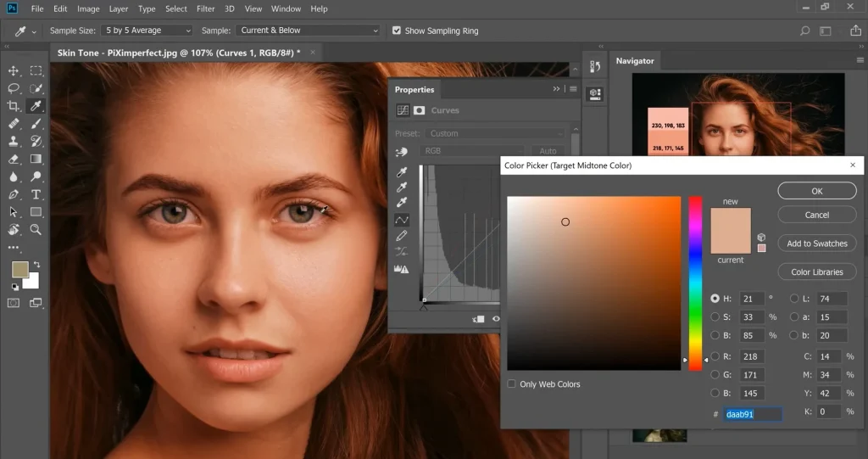The width and height of the screenshot is (868, 459).
Task: Select the Zoom tool
Action: point(36,229)
